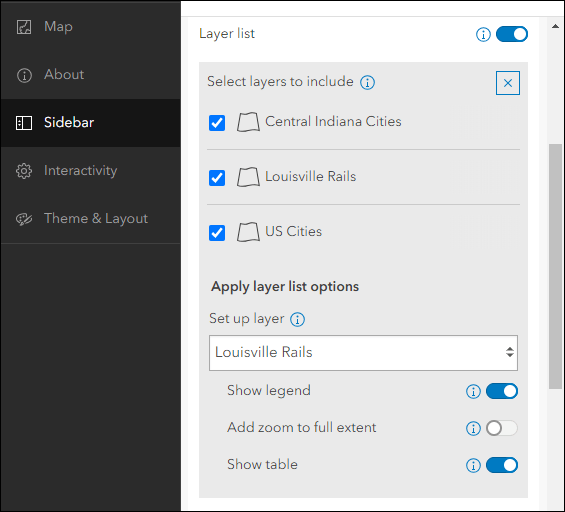Click the Map icon in the navigation
Viewport: 565px width, 512px height.
[x=24, y=27]
